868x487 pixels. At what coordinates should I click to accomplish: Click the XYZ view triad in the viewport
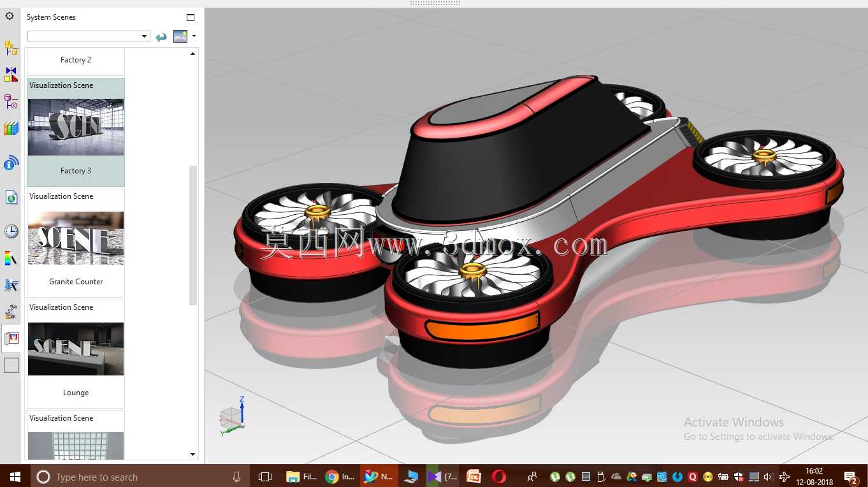coord(233,416)
